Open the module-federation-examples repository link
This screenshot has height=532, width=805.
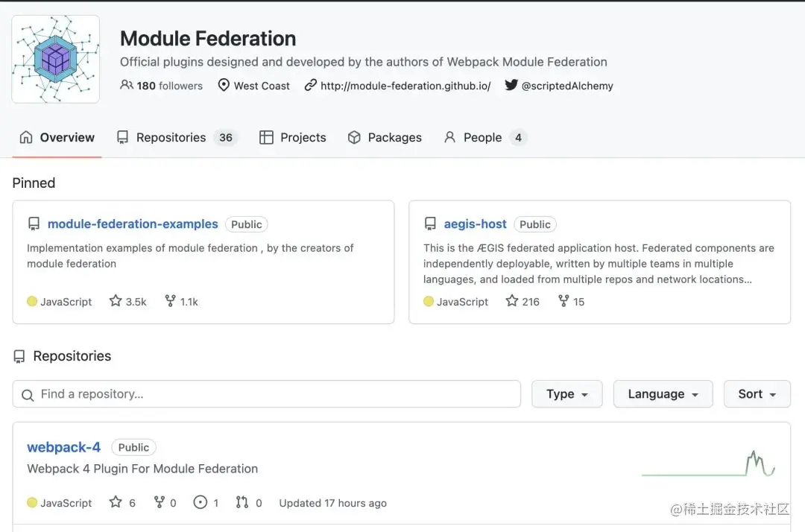(133, 224)
